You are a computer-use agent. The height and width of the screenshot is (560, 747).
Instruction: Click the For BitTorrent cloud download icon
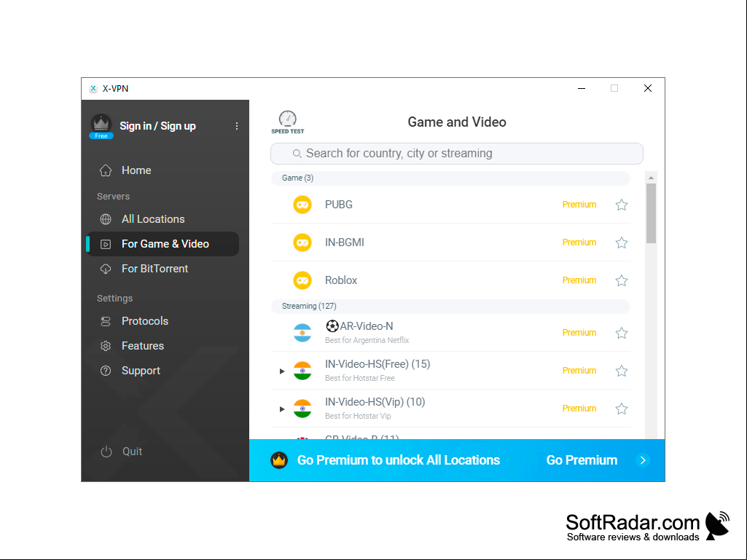(x=106, y=269)
